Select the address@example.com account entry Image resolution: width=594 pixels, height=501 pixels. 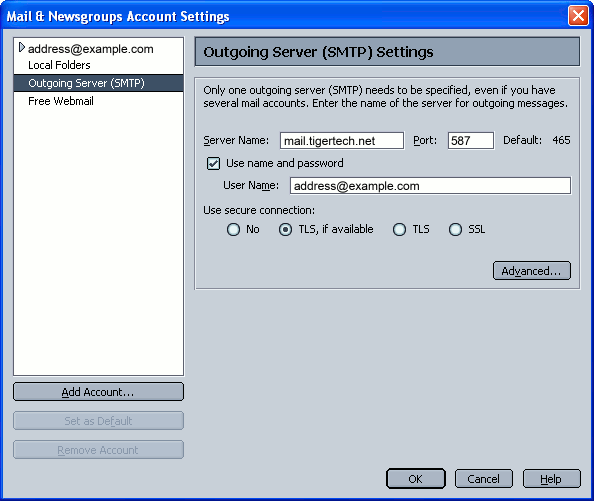coord(91,49)
